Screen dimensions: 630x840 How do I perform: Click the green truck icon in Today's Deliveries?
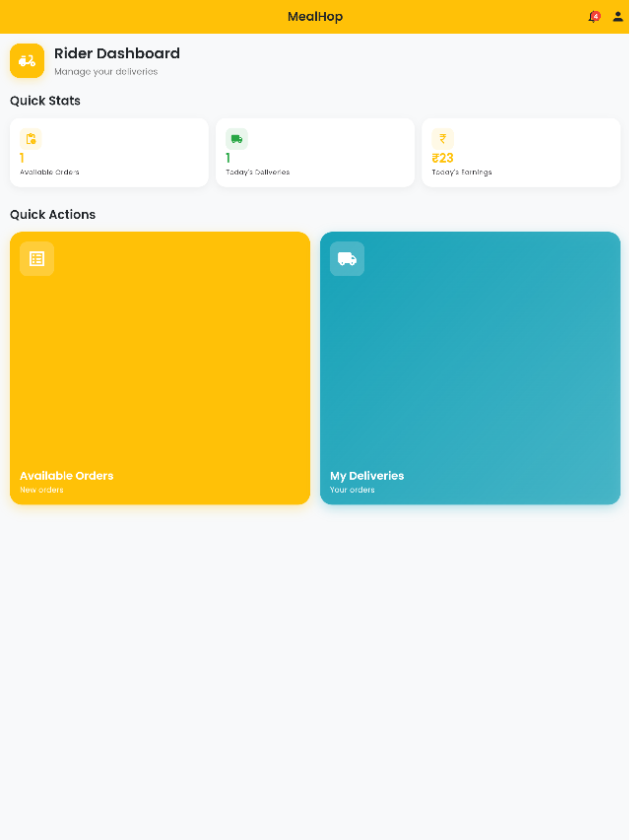(x=237, y=139)
